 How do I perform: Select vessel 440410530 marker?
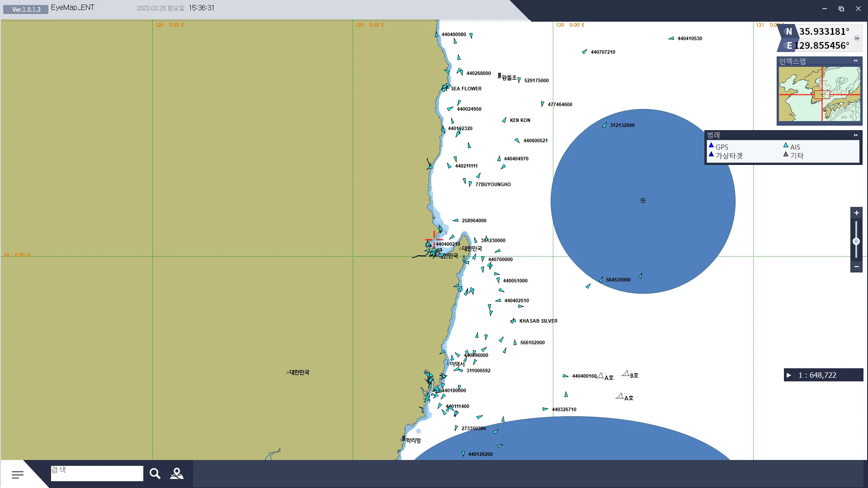pos(671,38)
